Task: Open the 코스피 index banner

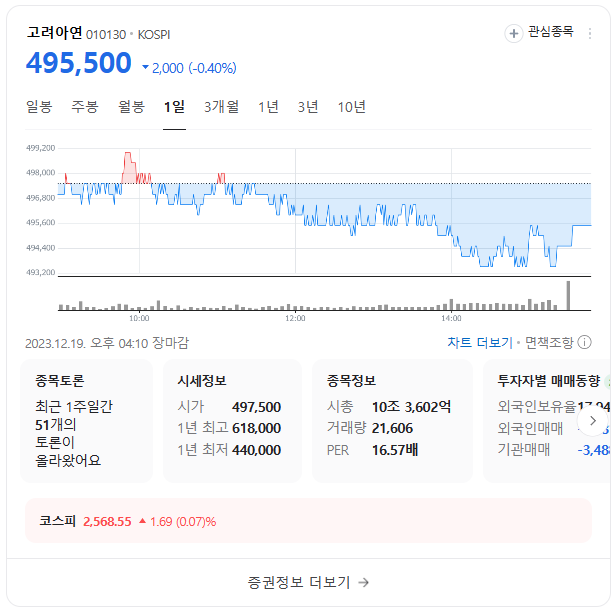Action: (x=308, y=521)
